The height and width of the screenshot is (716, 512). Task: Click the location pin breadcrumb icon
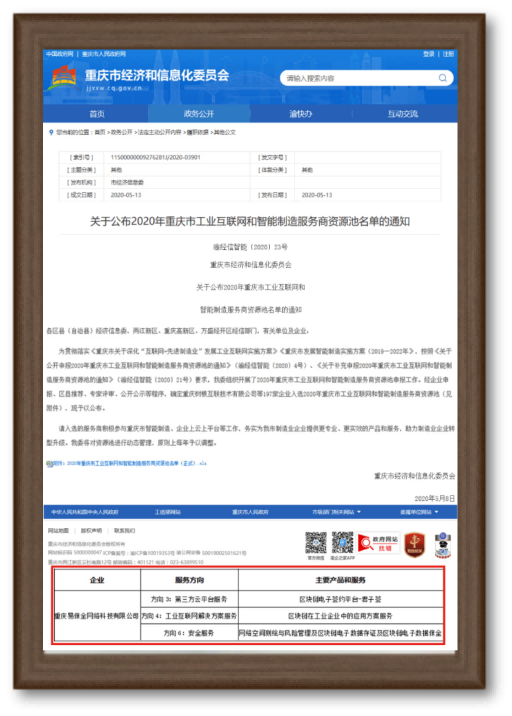[x=51, y=132]
